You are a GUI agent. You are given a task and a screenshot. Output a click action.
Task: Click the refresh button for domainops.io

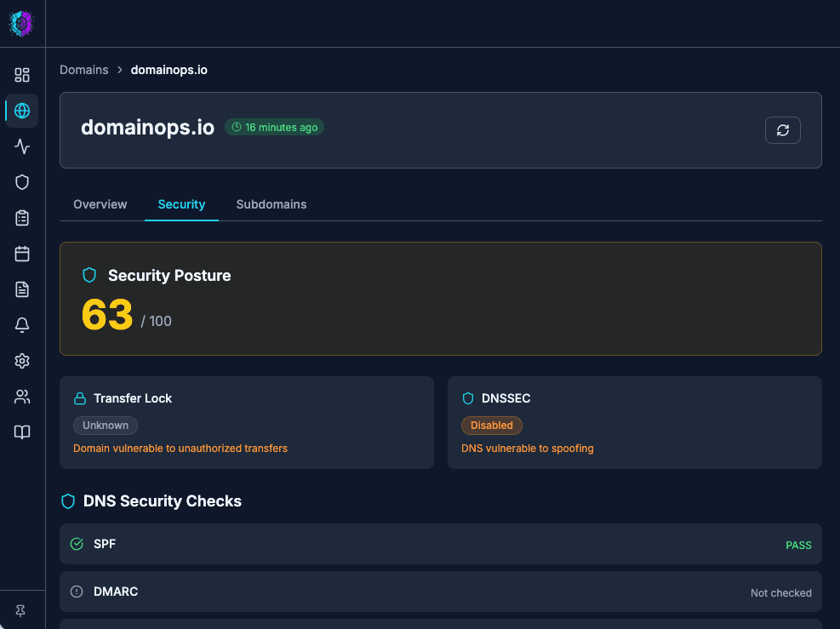point(783,130)
